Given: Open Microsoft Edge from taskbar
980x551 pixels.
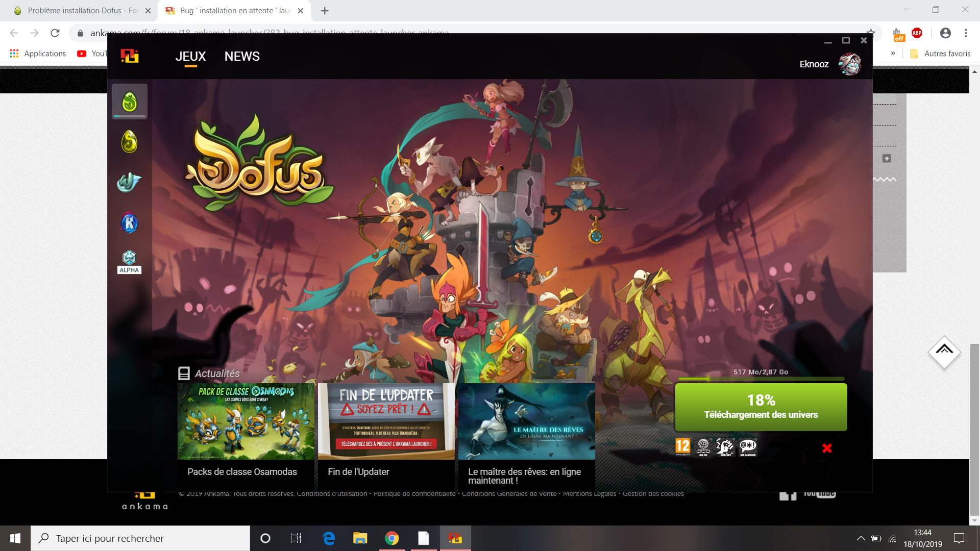Looking at the screenshot, I should [329, 538].
